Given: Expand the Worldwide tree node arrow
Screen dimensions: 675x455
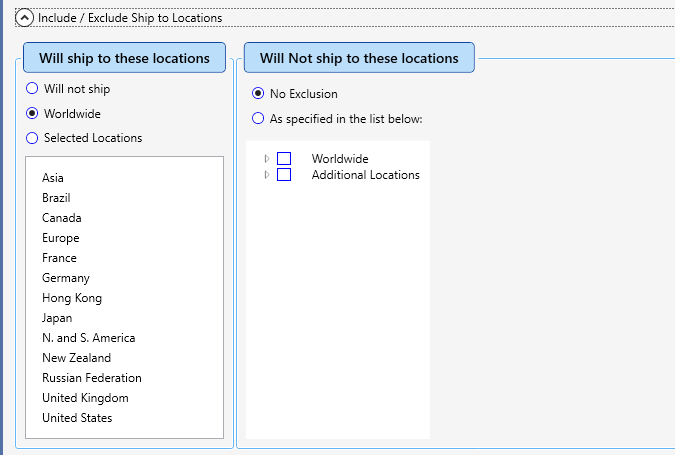Looking at the screenshot, I should pos(267,158).
